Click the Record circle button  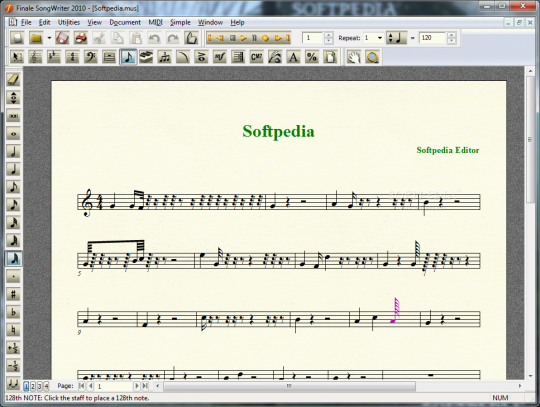point(265,38)
